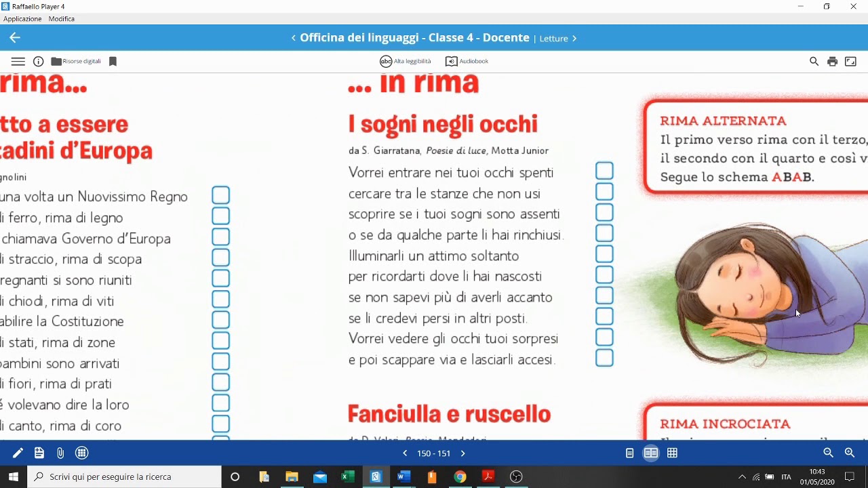This screenshot has width=868, height=488.
Task: Click the heading 'Fanciulla e ruscello'
Action: (x=449, y=413)
